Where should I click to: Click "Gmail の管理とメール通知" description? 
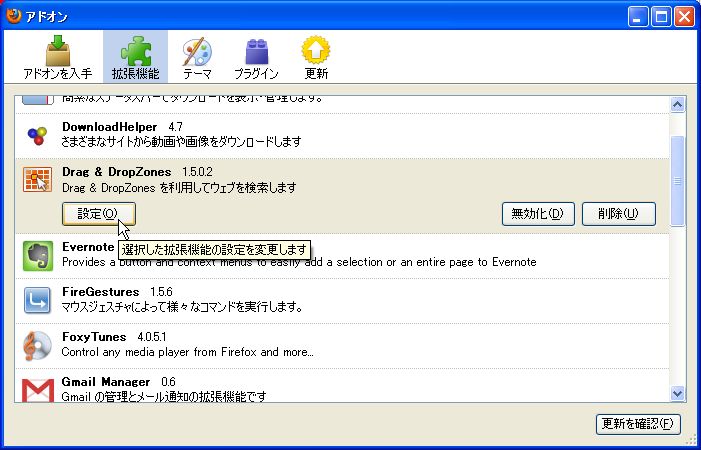coord(164,396)
